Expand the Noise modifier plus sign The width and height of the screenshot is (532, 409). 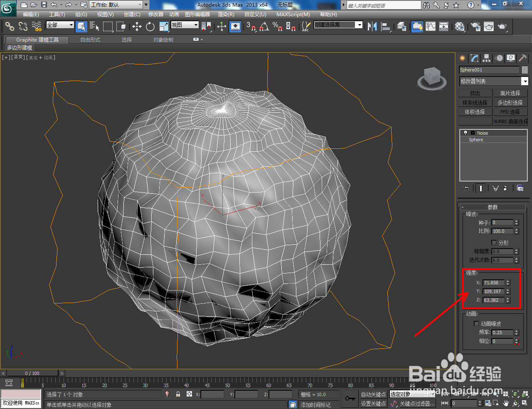click(473, 133)
